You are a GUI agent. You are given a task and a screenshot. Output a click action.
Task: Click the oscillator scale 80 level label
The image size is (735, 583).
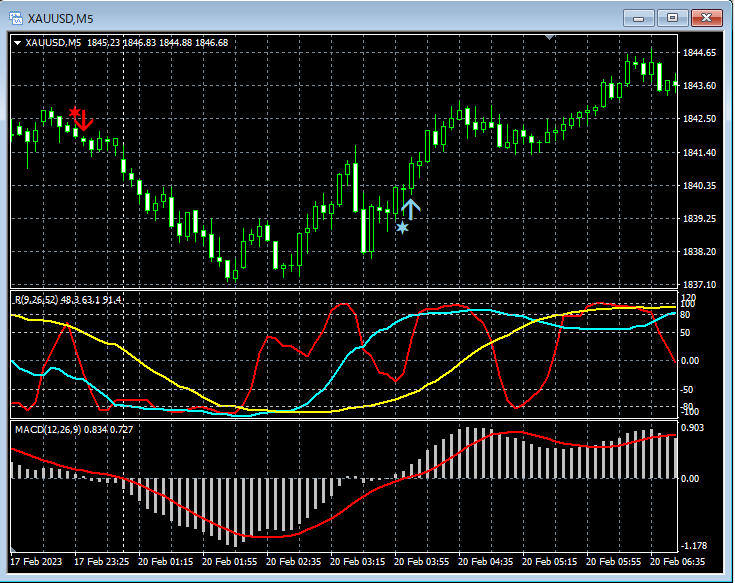click(685, 315)
